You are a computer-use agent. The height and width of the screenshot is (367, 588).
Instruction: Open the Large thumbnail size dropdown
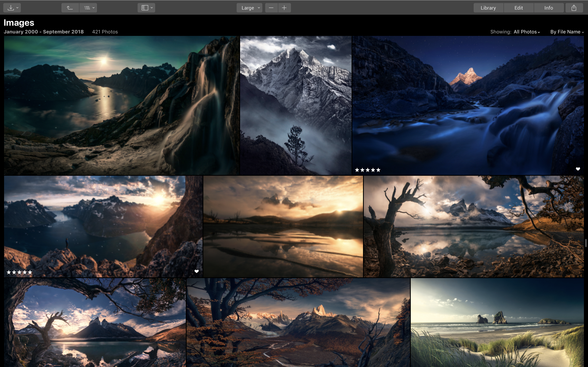[249, 8]
